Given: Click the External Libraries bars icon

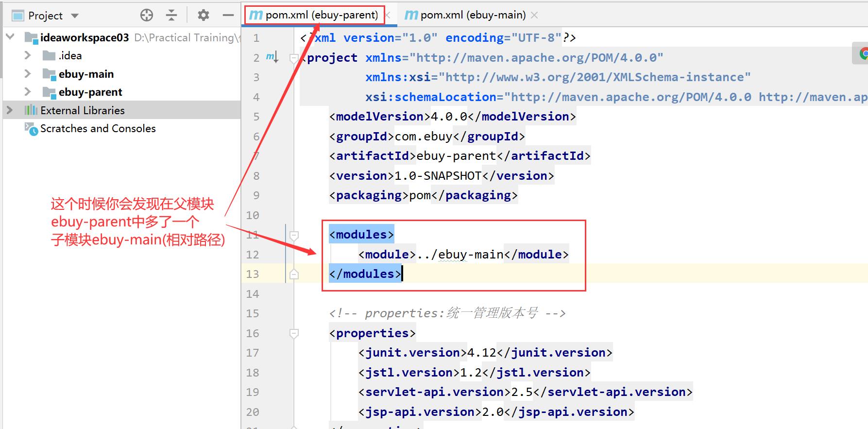Looking at the screenshot, I should click(x=31, y=110).
